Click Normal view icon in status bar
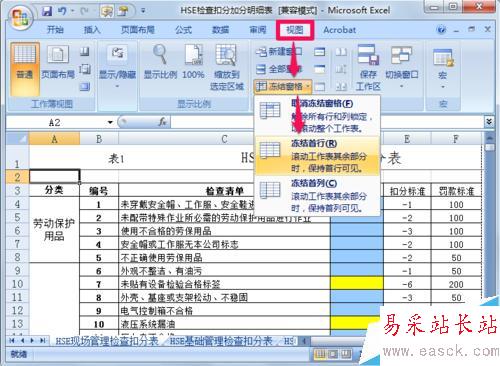The width and height of the screenshot is (500, 366). 320,354
